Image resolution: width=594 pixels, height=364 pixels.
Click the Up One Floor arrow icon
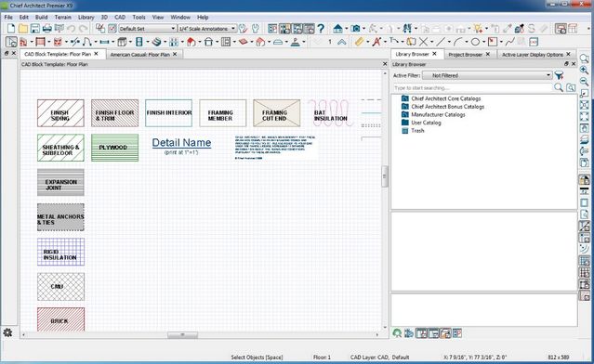pos(342,42)
